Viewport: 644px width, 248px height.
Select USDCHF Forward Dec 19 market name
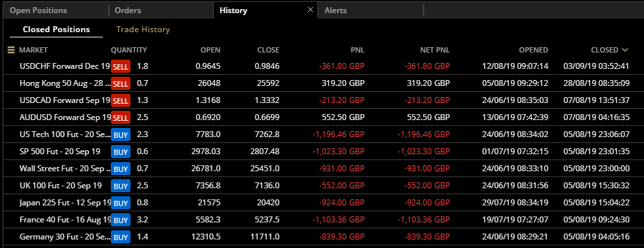pos(65,66)
